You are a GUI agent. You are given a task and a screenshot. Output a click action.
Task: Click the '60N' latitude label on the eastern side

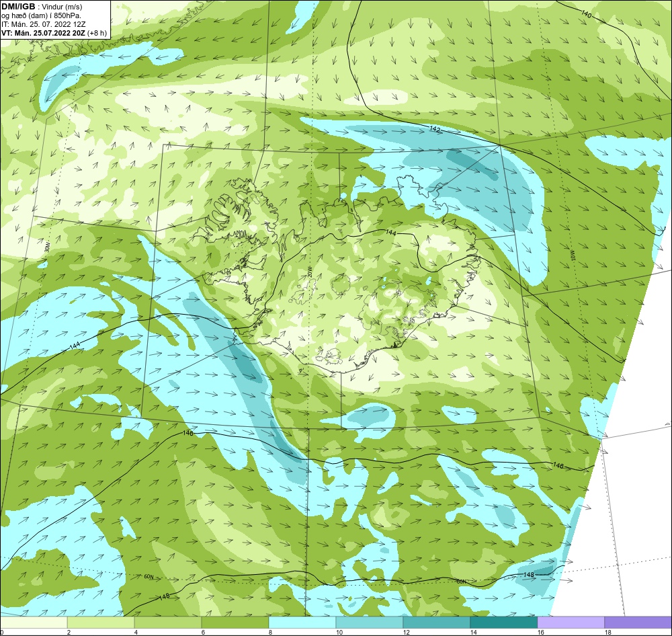(x=461, y=582)
